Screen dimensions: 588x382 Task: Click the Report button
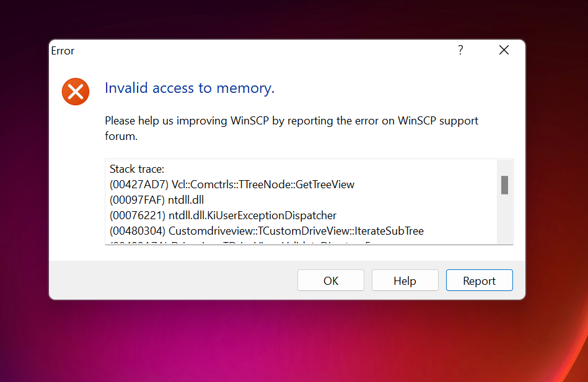[479, 280]
